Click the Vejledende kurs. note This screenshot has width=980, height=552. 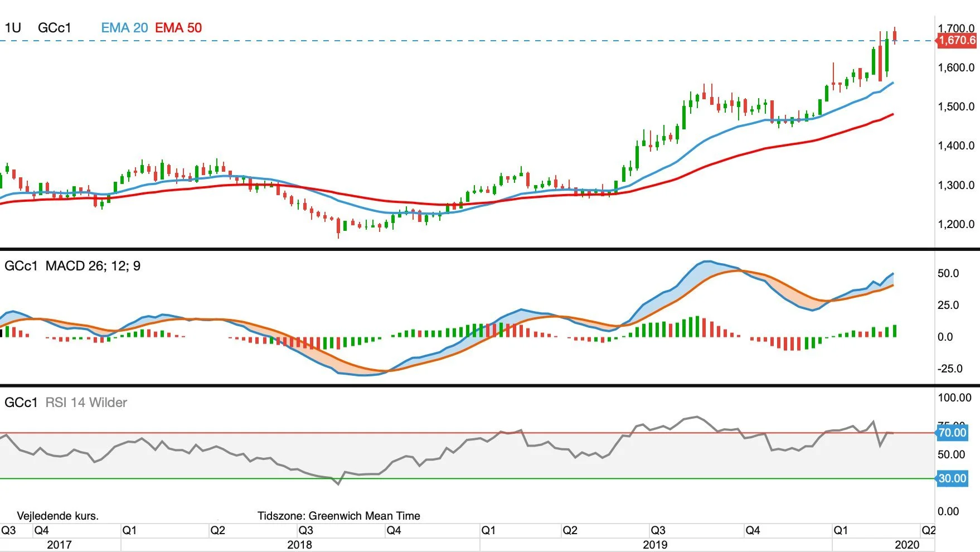point(58,516)
